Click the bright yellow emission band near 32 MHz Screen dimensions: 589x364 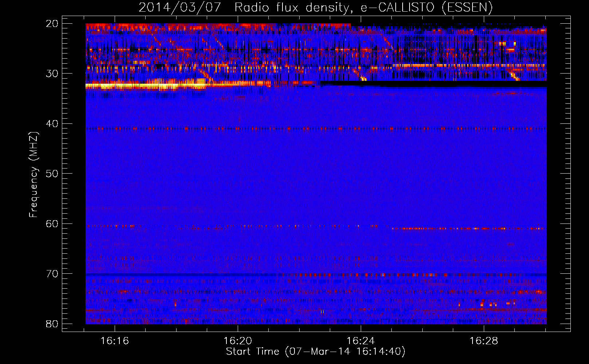[146, 86]
